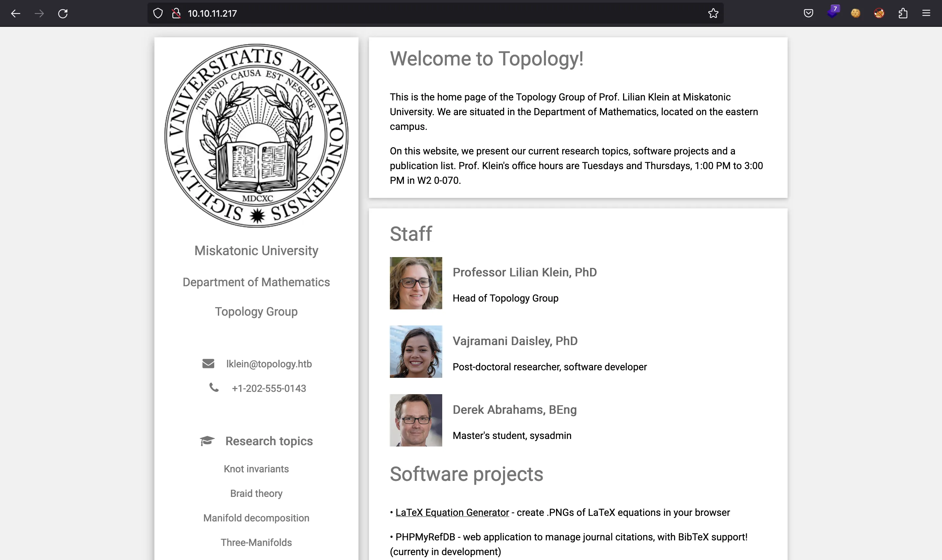Open the Pocket save icon
This screenshot has width=942, height=560.
809,14
